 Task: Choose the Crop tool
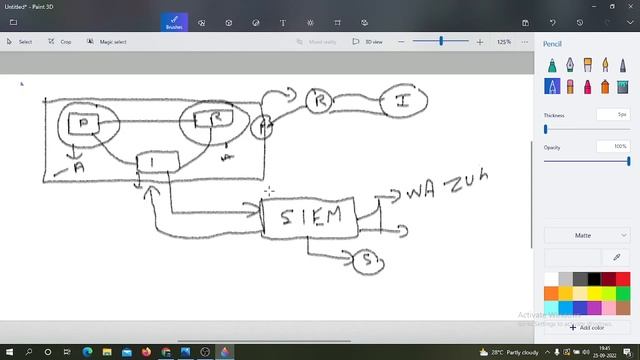click(x=60, y=42)
